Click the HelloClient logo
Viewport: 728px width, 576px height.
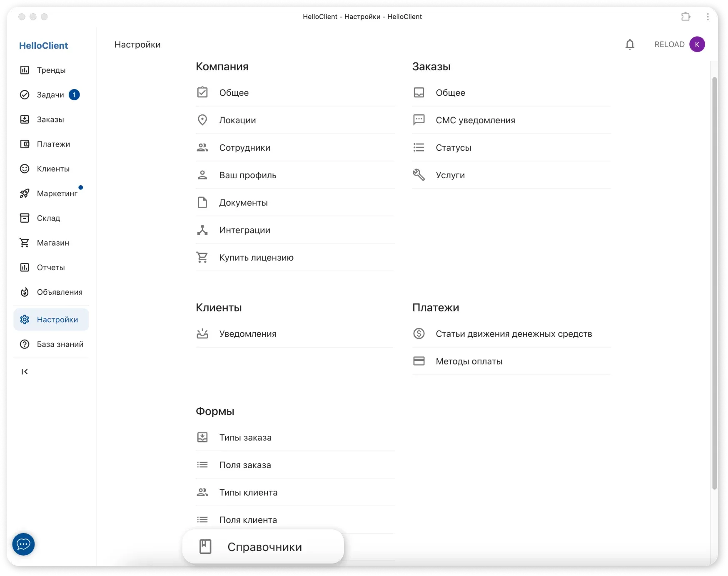coord(43,45)
